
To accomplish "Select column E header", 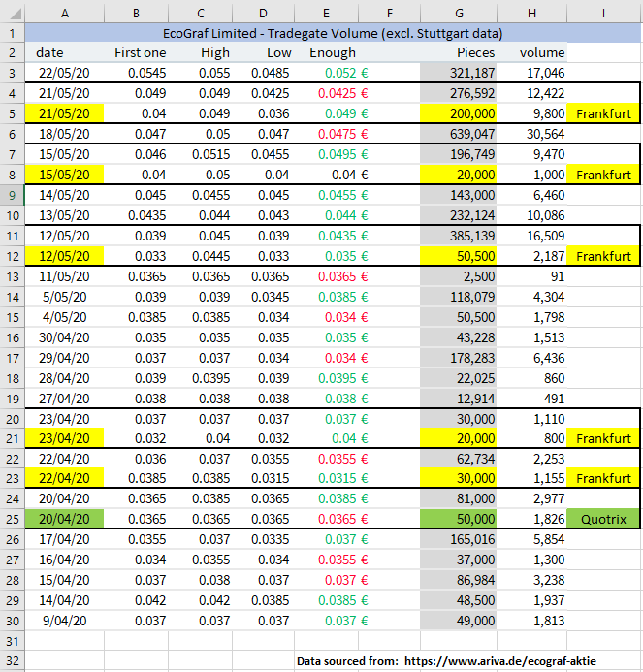I will 326,14.
